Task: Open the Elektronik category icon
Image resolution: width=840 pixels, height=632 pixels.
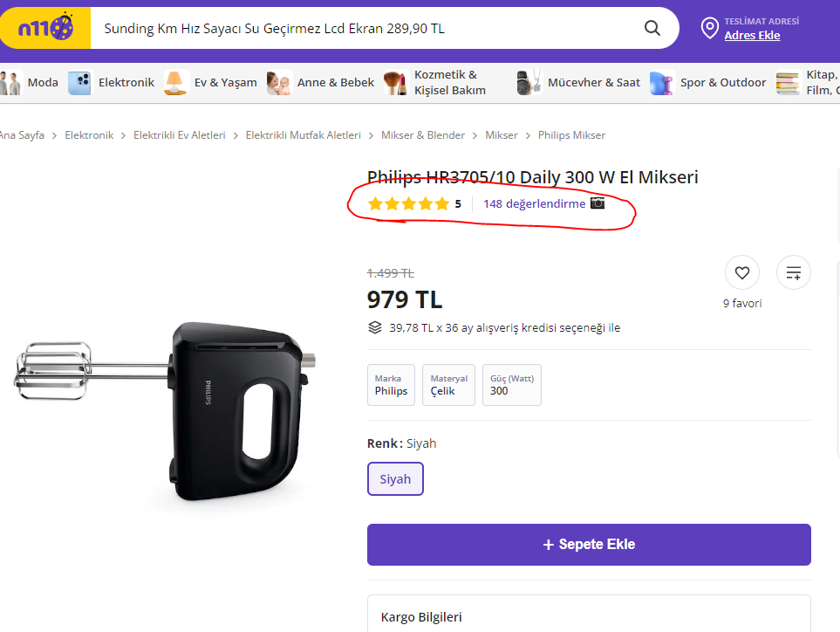Action: coord(79,82)
